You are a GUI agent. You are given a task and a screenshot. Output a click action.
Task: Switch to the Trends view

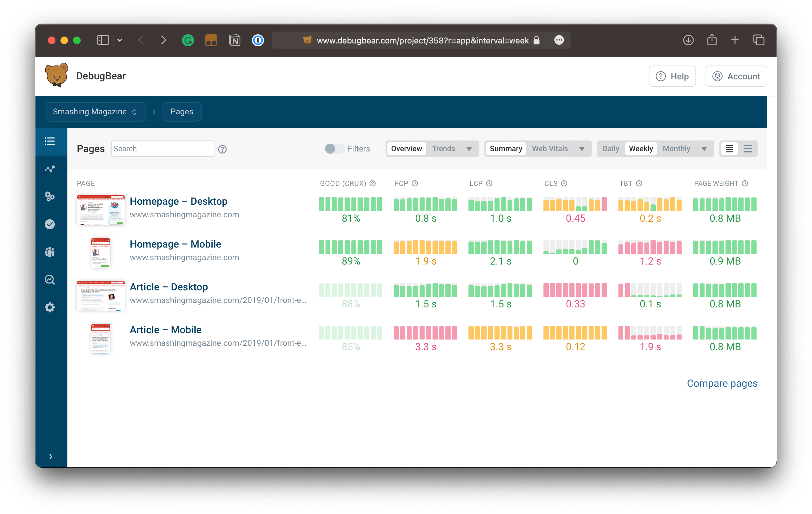point(443,148)
